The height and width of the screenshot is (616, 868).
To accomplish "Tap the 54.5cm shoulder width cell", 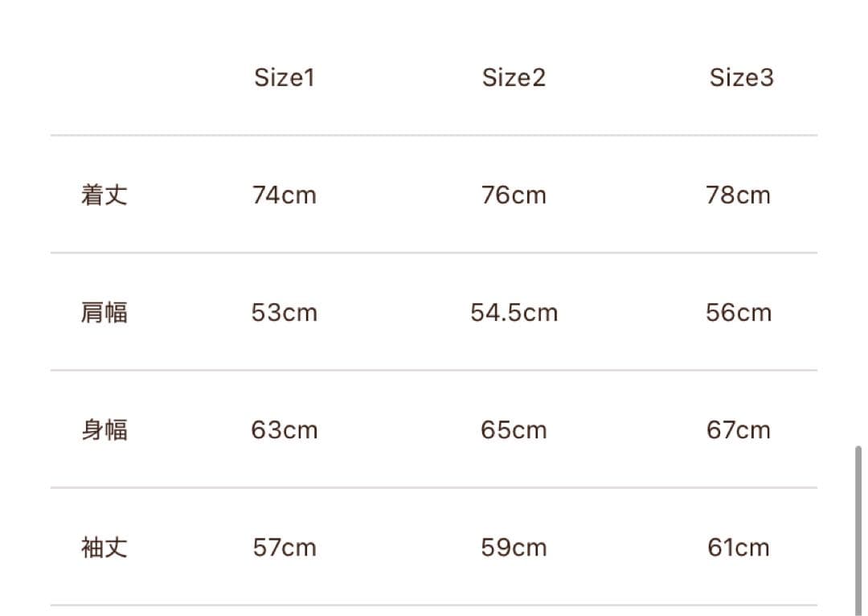I will tap(514, 312).
